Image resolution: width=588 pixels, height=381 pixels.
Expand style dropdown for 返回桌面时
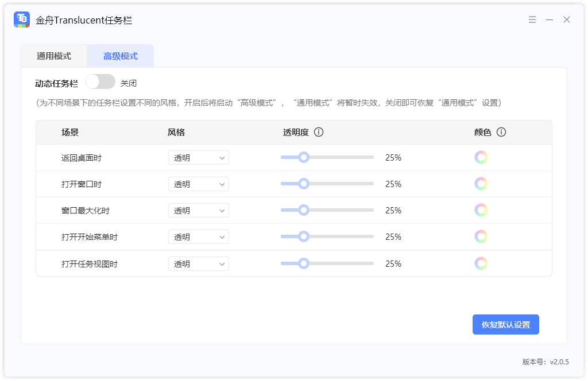click(199, 158)
